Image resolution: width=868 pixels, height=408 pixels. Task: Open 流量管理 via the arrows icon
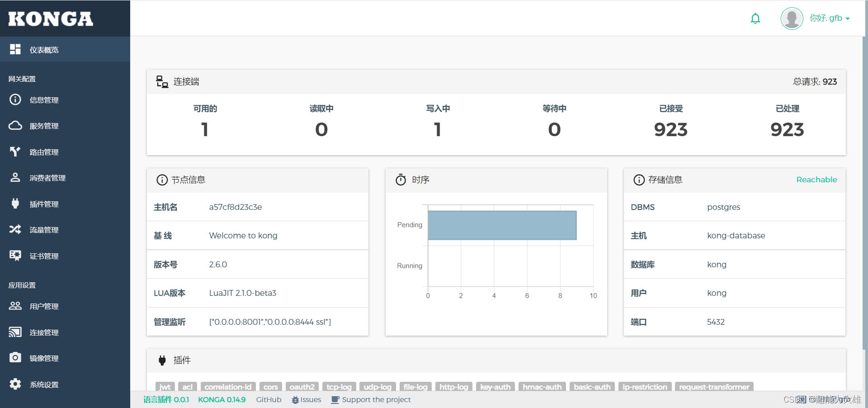point(15,229)
